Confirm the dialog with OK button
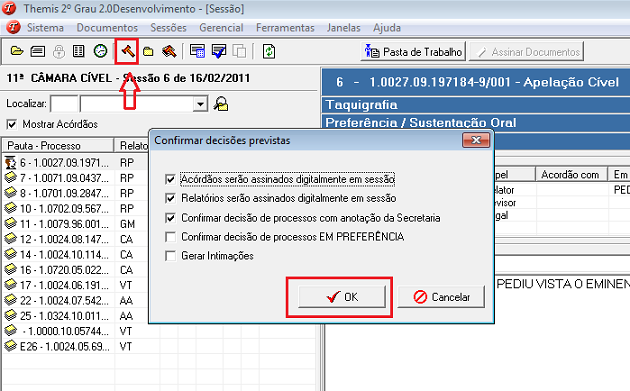Image resolution: width=630 pixels, height=391 pixels. (x=342, y=297)
